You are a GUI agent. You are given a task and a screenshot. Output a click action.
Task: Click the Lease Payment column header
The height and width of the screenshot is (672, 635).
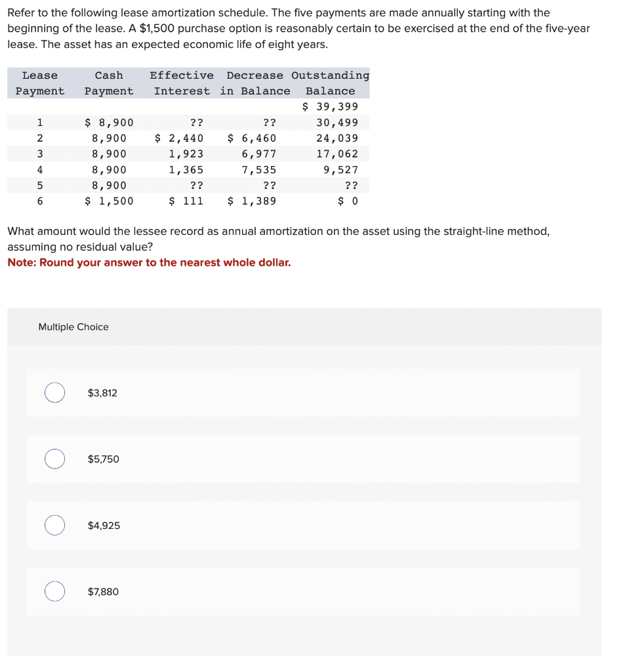pyautogui.click(x=39, y=83)
